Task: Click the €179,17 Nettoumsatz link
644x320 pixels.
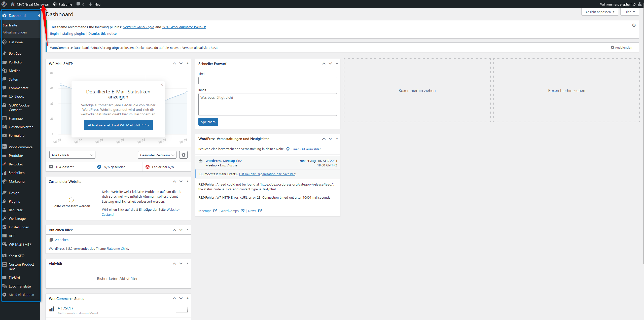Action: 66,308
